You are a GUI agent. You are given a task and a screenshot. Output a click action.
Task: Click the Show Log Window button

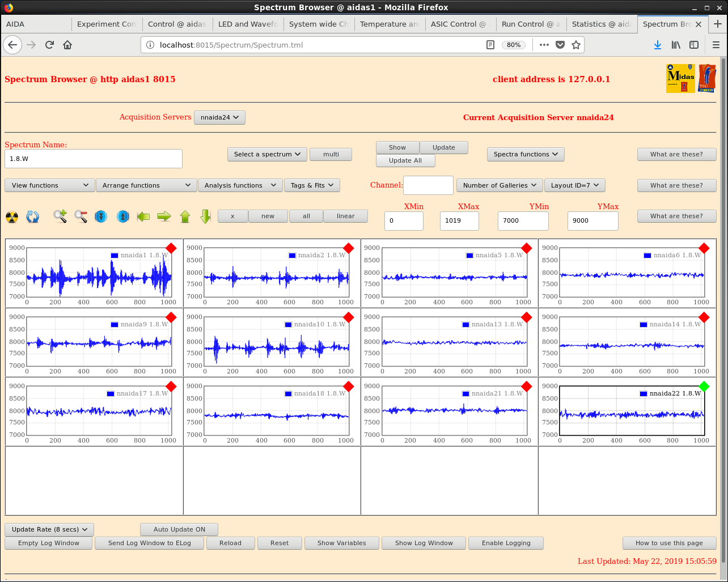424,543
